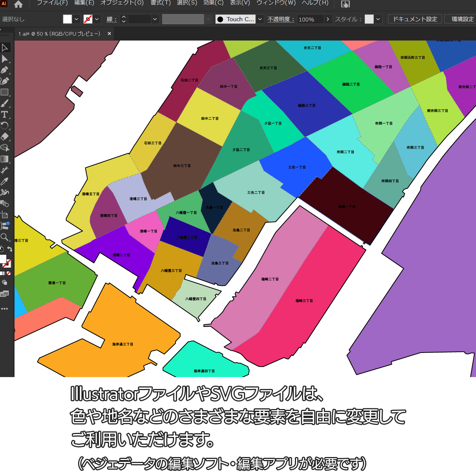Click the ドキュメント設定 button
Viewport: 476px width, 476px height.
click(x=415, y=19)
